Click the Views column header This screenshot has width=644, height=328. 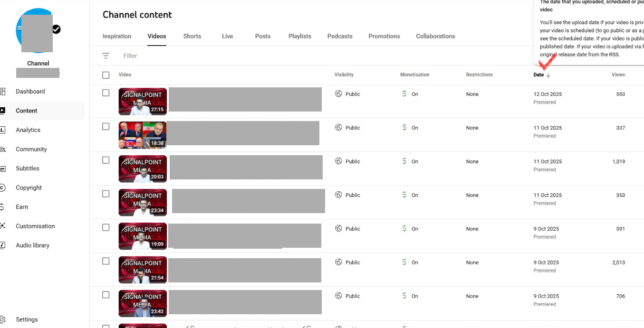pos(618,75)
